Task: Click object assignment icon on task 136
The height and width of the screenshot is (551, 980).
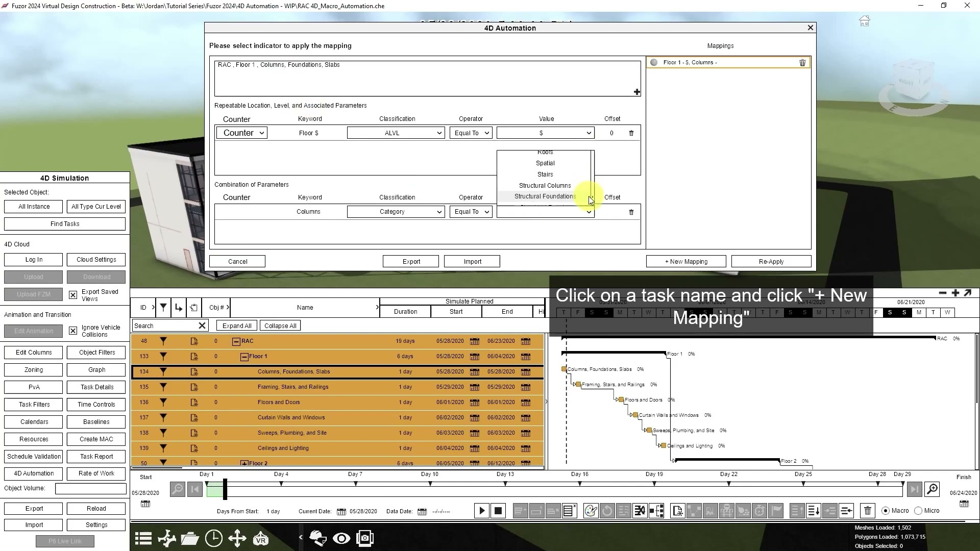Action: 194,402
